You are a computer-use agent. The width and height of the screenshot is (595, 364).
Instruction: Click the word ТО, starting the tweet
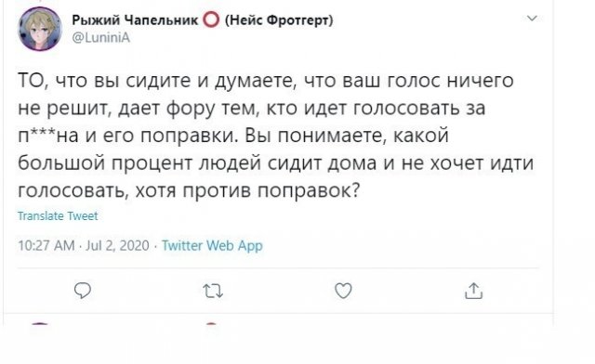coord(33,81)
